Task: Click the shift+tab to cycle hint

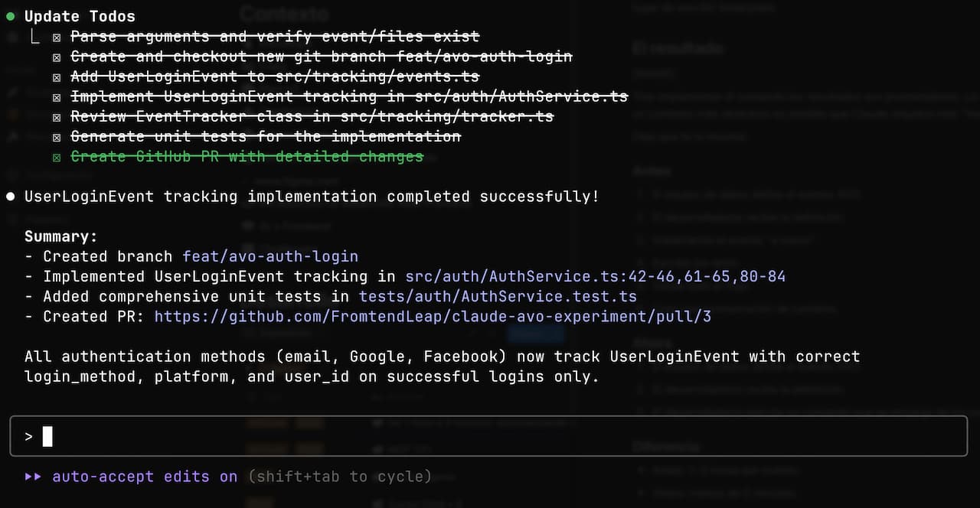Action: [x=340, y=477]
